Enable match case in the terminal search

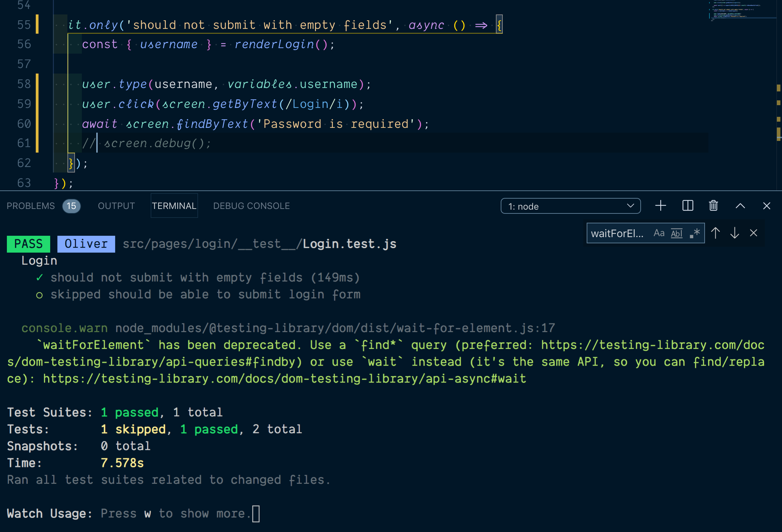click(659, 233)
